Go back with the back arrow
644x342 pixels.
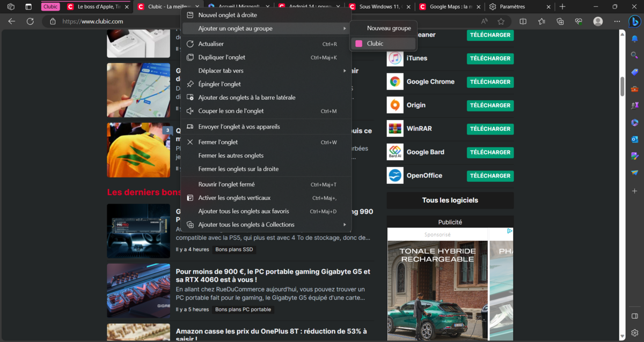coord(12,21)
